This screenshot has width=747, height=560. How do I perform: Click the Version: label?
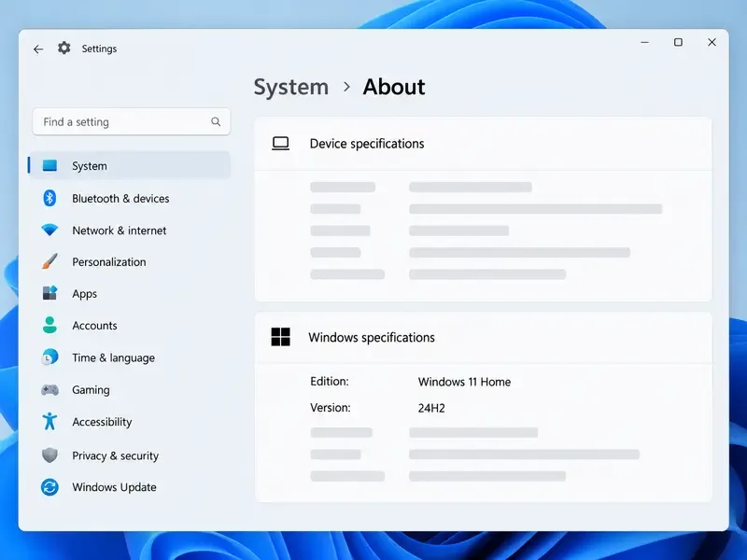pos(331,408)
